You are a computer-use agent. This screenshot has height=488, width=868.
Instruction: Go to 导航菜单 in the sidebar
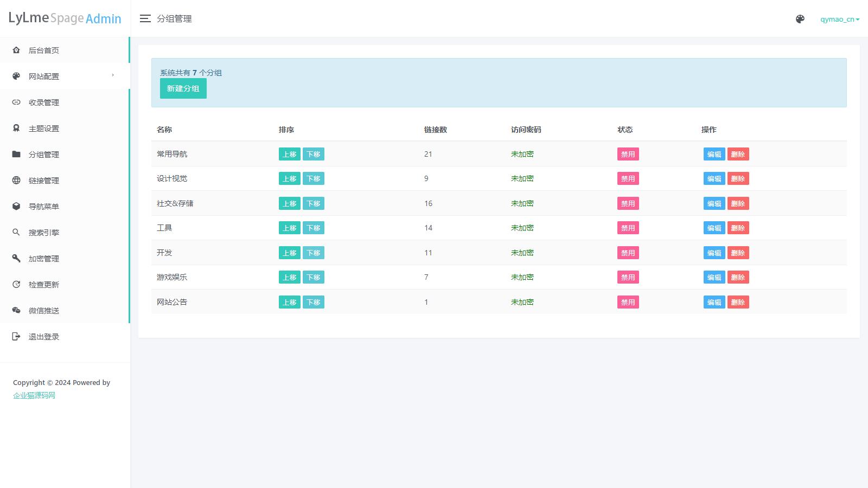click(44, 207)
